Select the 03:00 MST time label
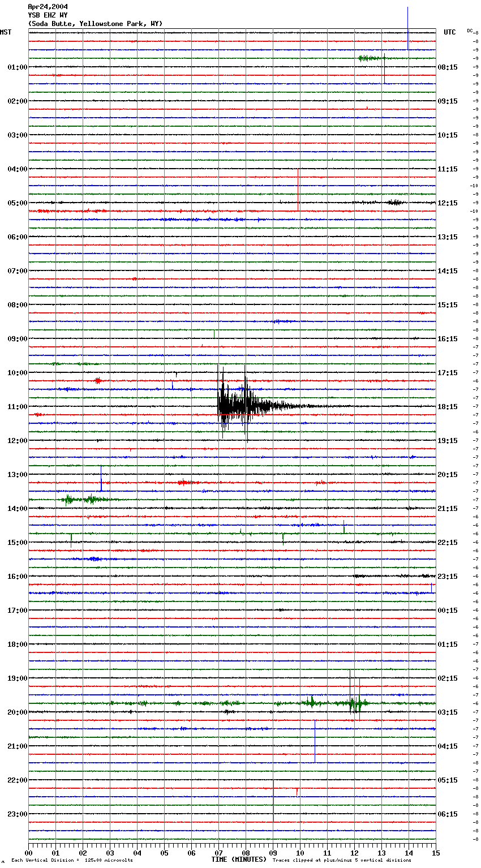The height and width of the screenshot is (868, 481). (18, 135)
